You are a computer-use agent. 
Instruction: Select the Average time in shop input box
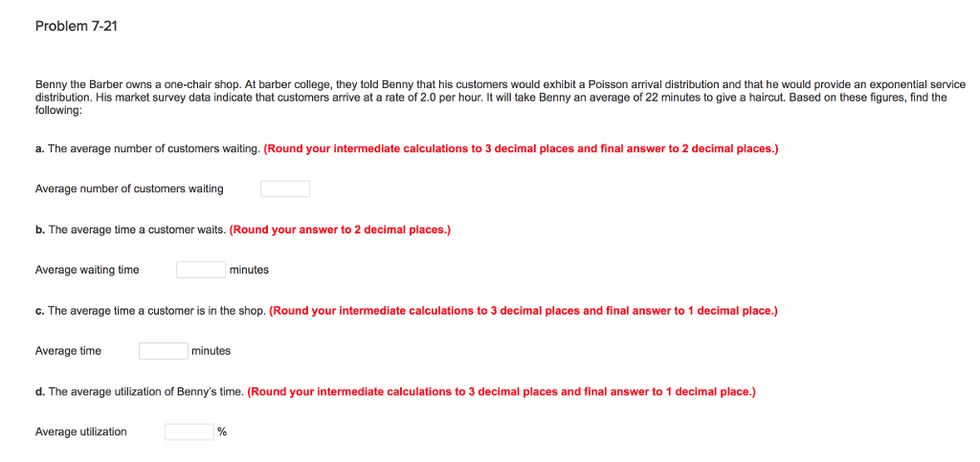[164, 351]
